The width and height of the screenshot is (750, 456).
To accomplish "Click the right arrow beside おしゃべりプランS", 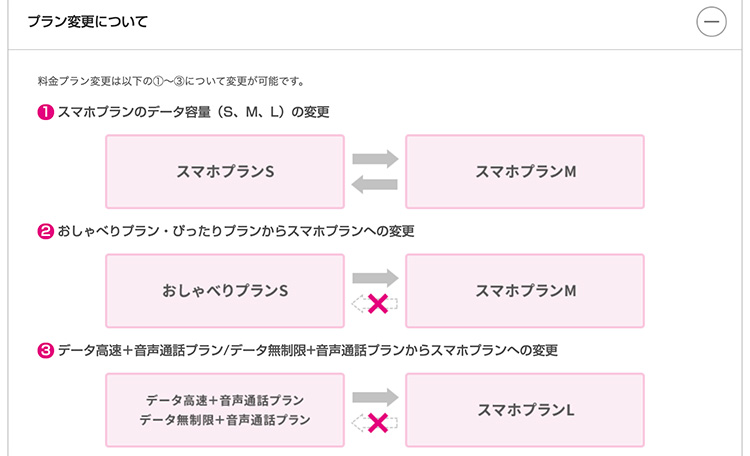I will pyautogui.click(x=375, y=278).
